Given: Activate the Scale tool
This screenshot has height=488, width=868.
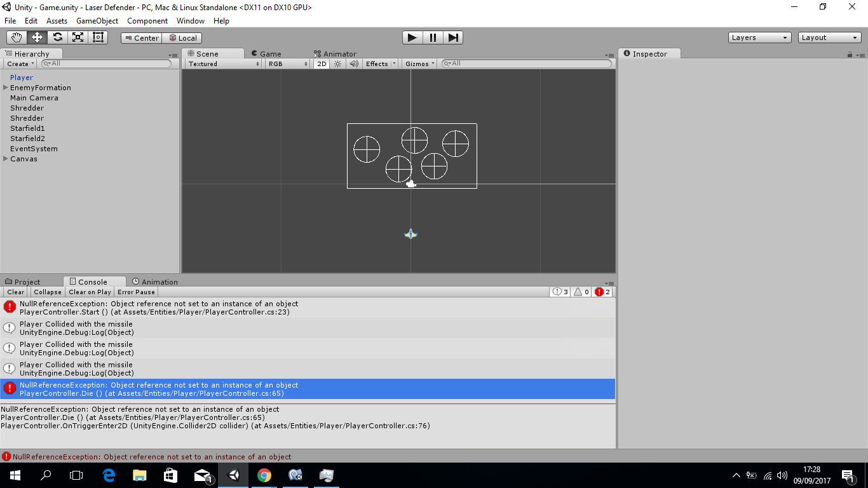Looking at the screenshot, I should [78, 37].
